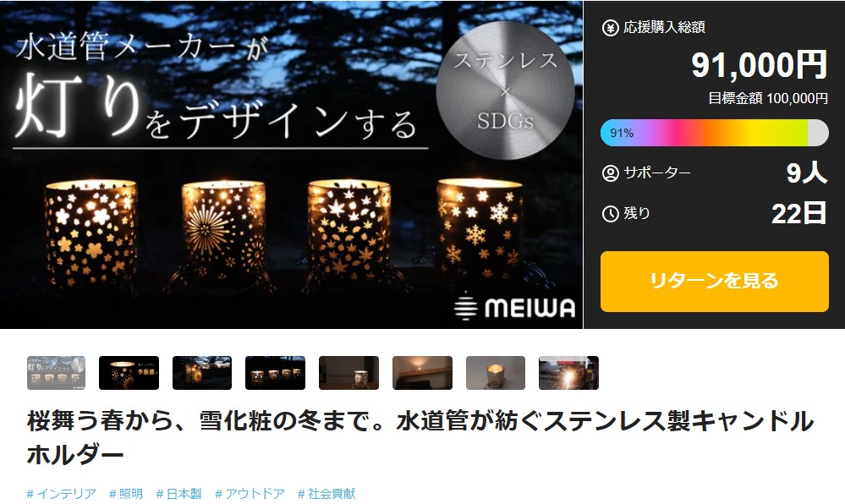Select the first thumbnail of the banner image
The width and height of the screenshot is (845, 504).
tap(56, 373)
